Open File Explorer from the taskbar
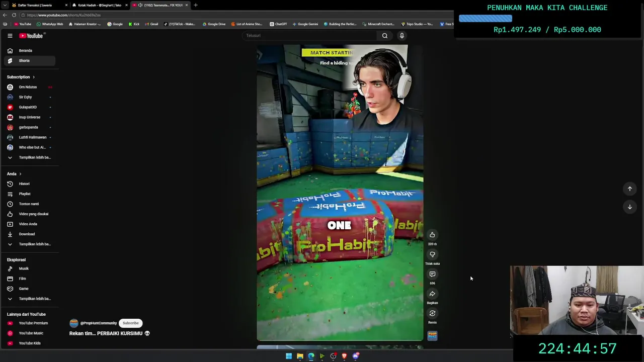Screen dimensions: 644x362 coord(300,356)
